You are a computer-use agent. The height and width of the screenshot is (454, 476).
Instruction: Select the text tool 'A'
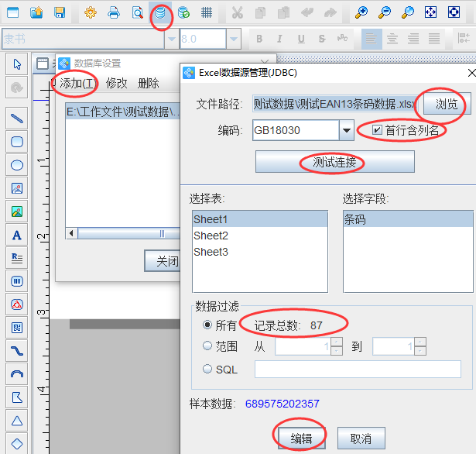pyautogui.click(x=17, y=235)
